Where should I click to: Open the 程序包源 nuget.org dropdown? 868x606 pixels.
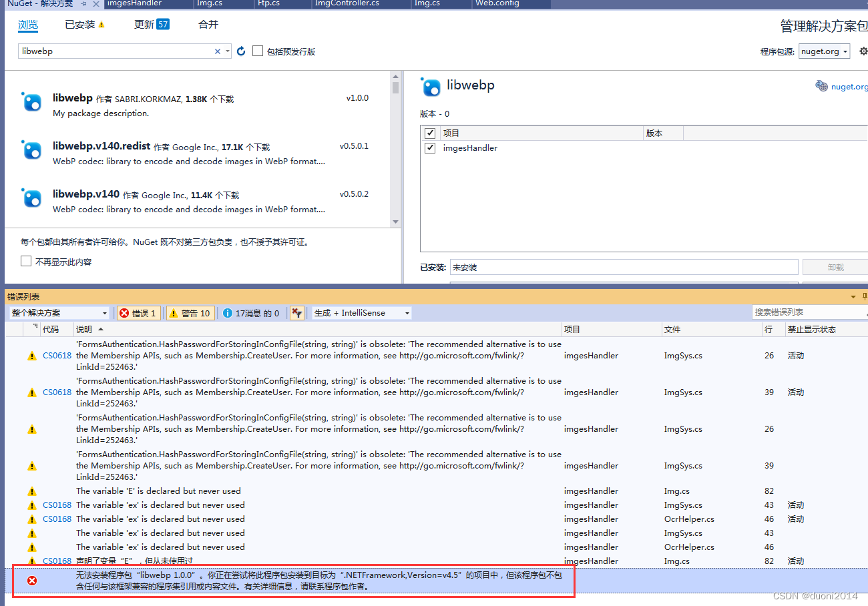(x=824, y=51)
